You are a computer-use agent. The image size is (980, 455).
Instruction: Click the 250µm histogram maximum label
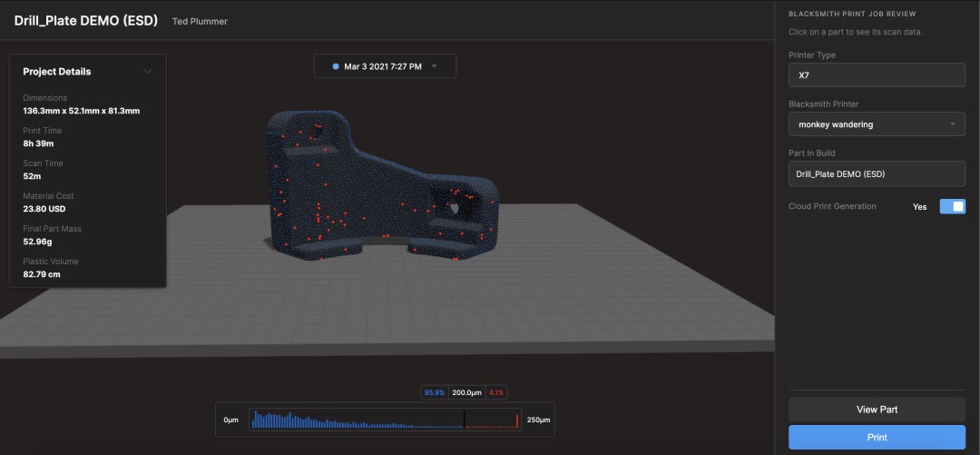click(x=539, y=420)
